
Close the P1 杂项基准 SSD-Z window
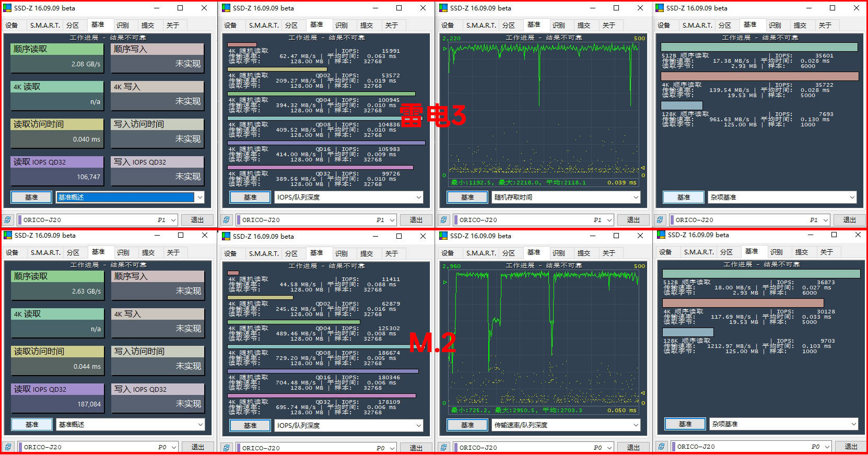coord(857,8)
